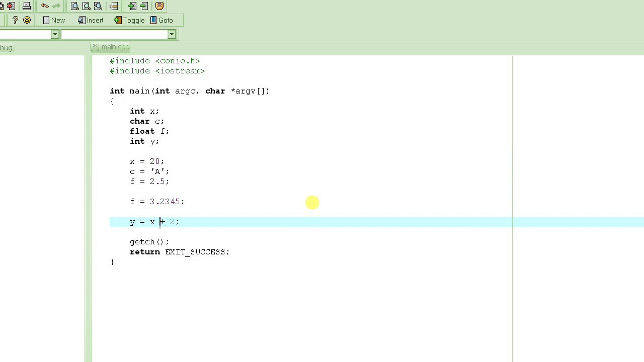Undo the last edit
The height and width of the screenshot is (362, 644).
45,6
